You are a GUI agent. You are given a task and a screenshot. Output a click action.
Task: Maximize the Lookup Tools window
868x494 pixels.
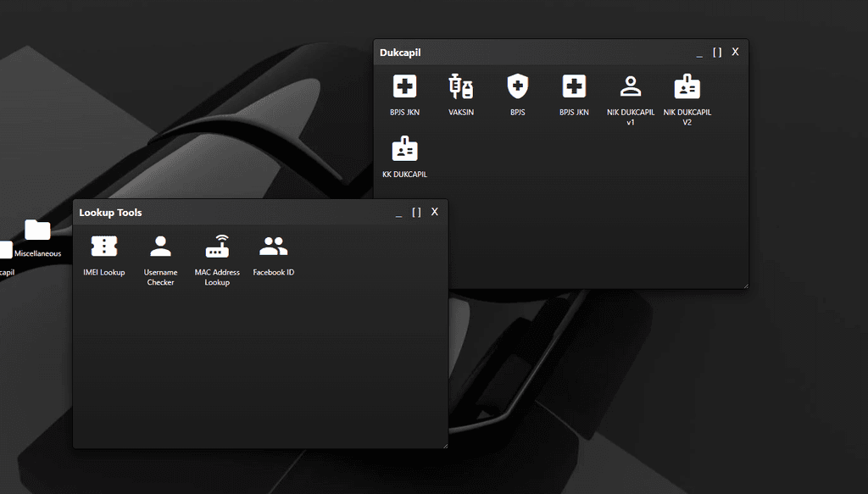point(417,212)
